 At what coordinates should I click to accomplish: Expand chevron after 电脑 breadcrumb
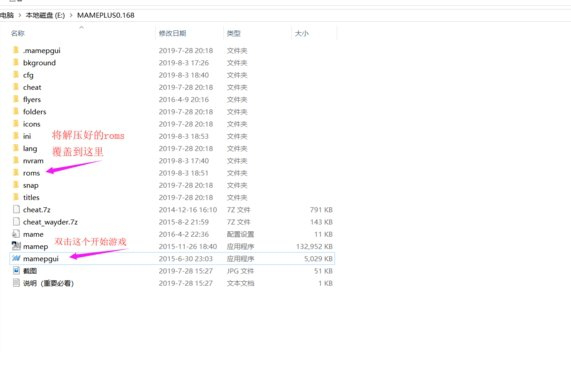coord(20,15)
